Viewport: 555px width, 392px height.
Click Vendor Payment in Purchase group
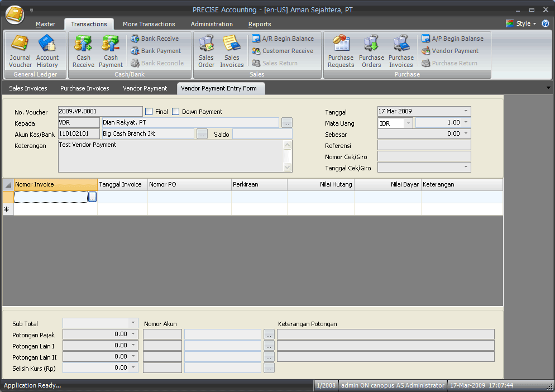point(454,51)
